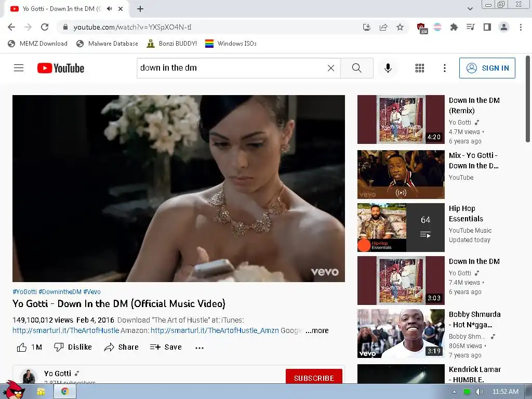Open the YouTube hamburger guide menu

click(19, 68)
